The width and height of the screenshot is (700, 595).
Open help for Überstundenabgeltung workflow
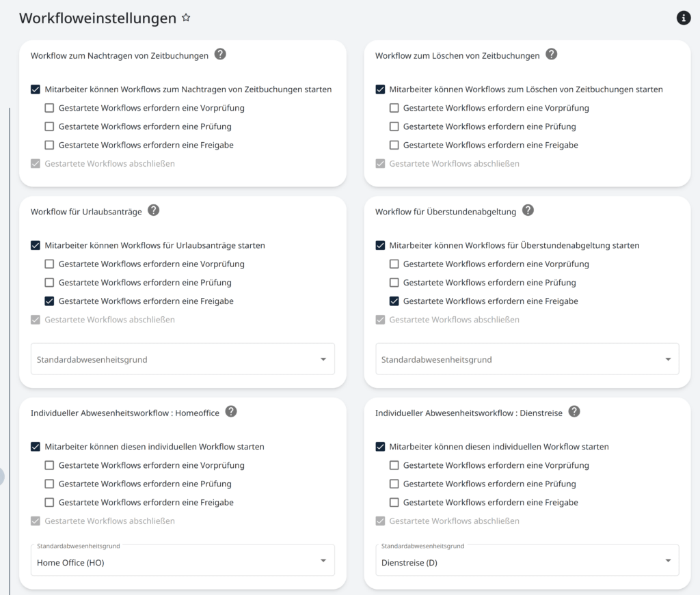(528, 211)
